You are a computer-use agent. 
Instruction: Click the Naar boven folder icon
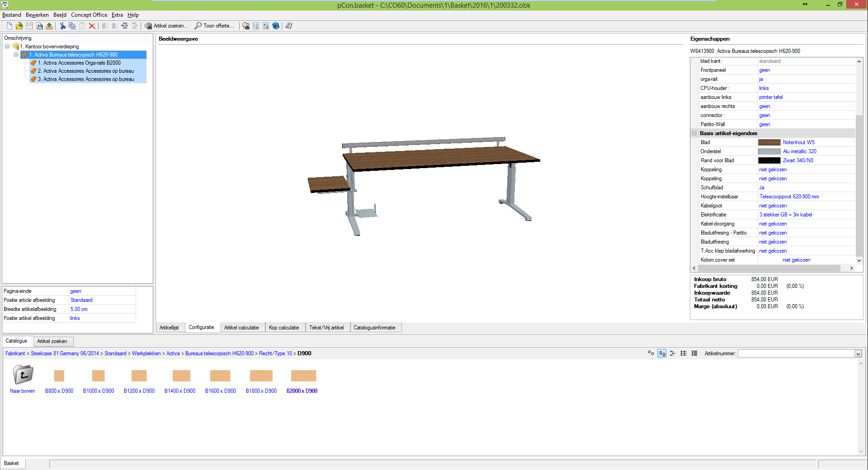tap(23, 375)
